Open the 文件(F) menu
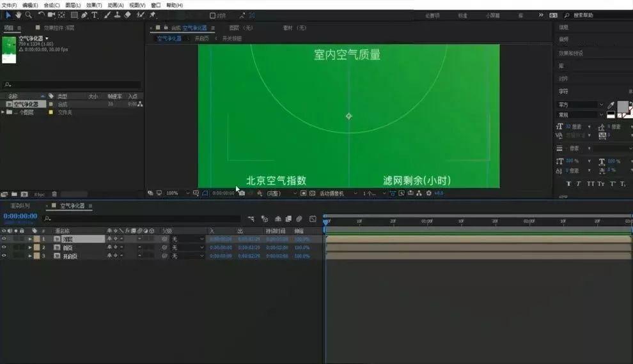This screenshot has width=633, height=364. 10,5
